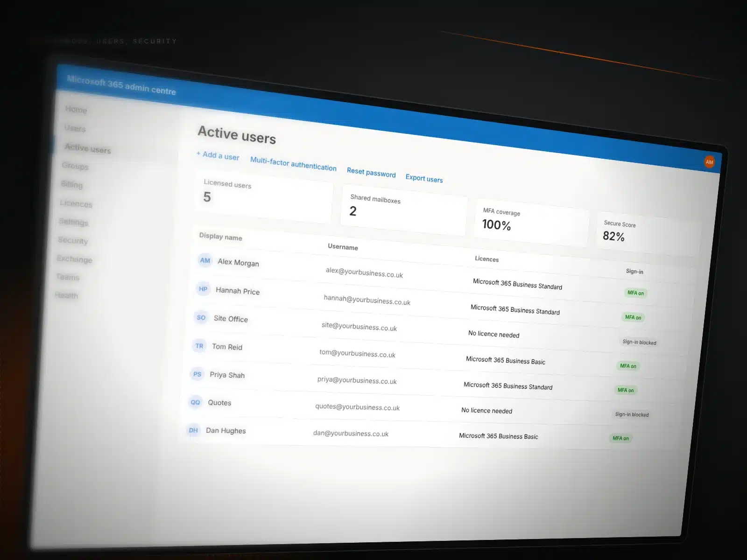Click the username site@yourbusiness.co.uk
Image resolution: width=747 pixels, height=560 pixels.
pos(359,327)
